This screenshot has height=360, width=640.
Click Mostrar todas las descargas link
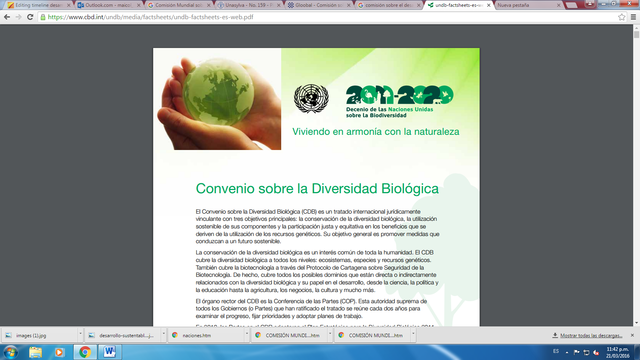tap(591, 336)
